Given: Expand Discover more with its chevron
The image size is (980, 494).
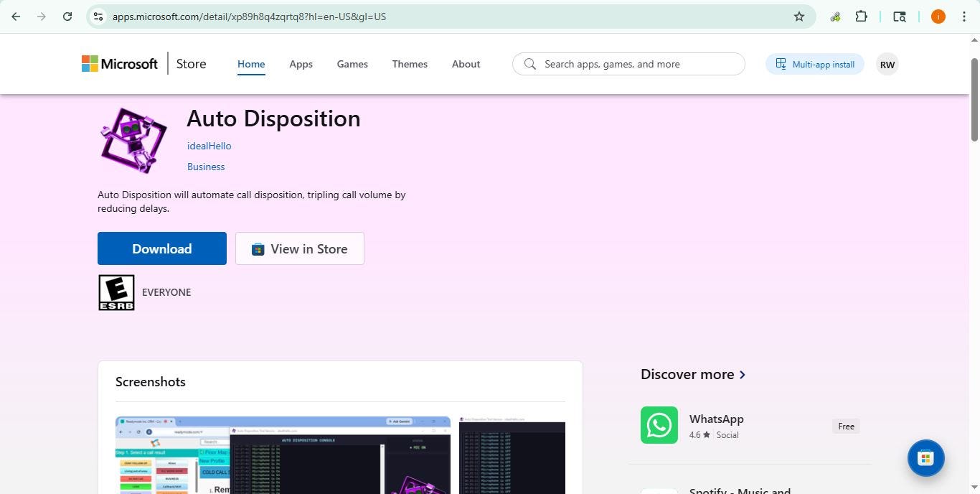Looking at the screenshot, I should (743, 375).
